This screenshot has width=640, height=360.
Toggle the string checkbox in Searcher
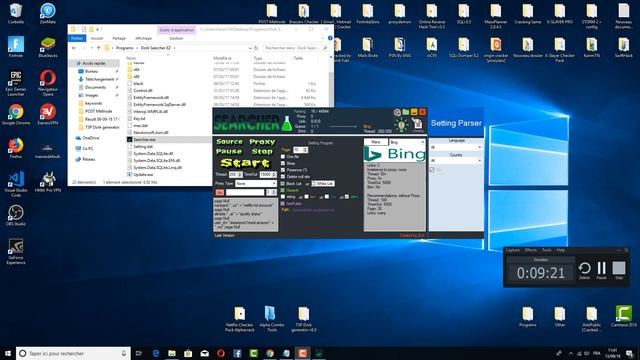283,197
